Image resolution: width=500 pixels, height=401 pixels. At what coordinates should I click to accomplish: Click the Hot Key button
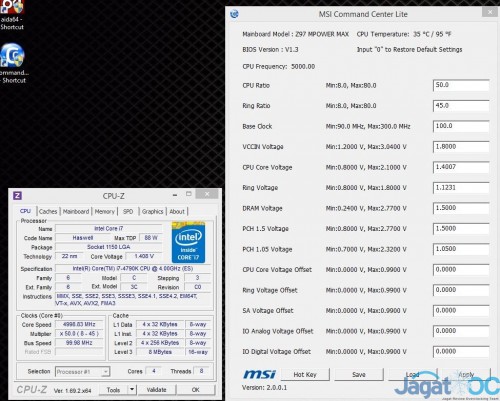(305, 375)
